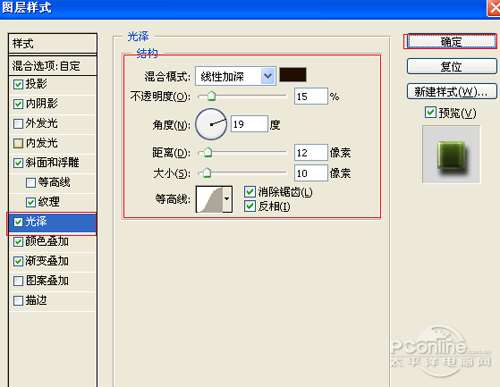The image size is (500, 387).
Task: Select the 样式 styles list header
Action: (x=53, y=43)
